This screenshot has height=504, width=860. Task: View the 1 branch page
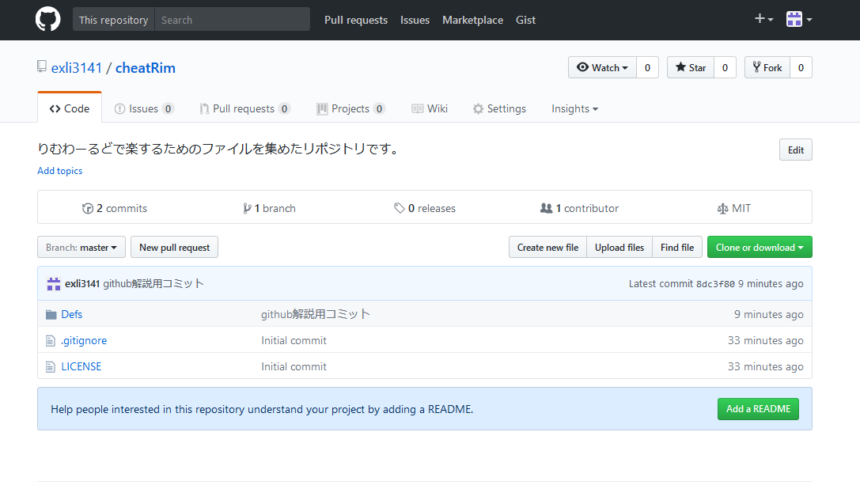click(x=269, y=208)
